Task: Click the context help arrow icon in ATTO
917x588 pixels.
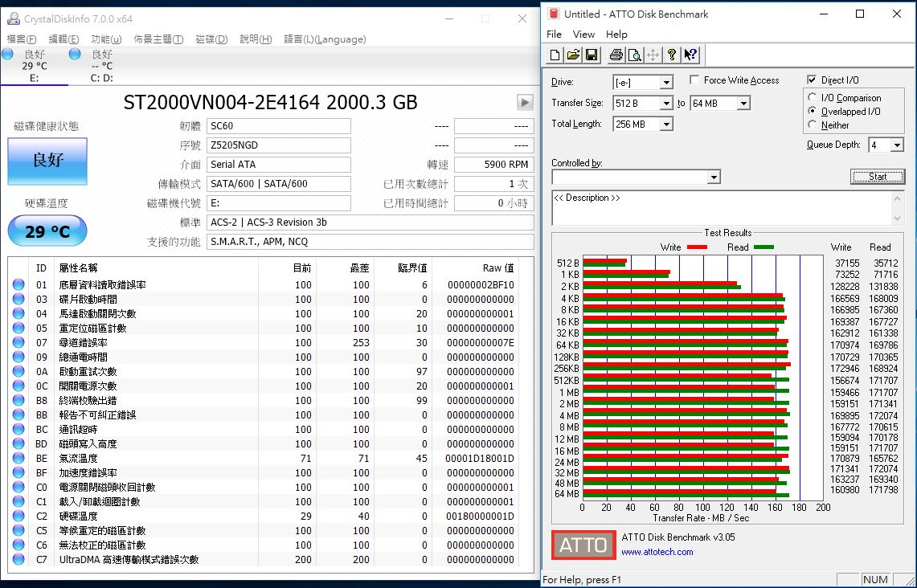Action: (x=690, y=55)
